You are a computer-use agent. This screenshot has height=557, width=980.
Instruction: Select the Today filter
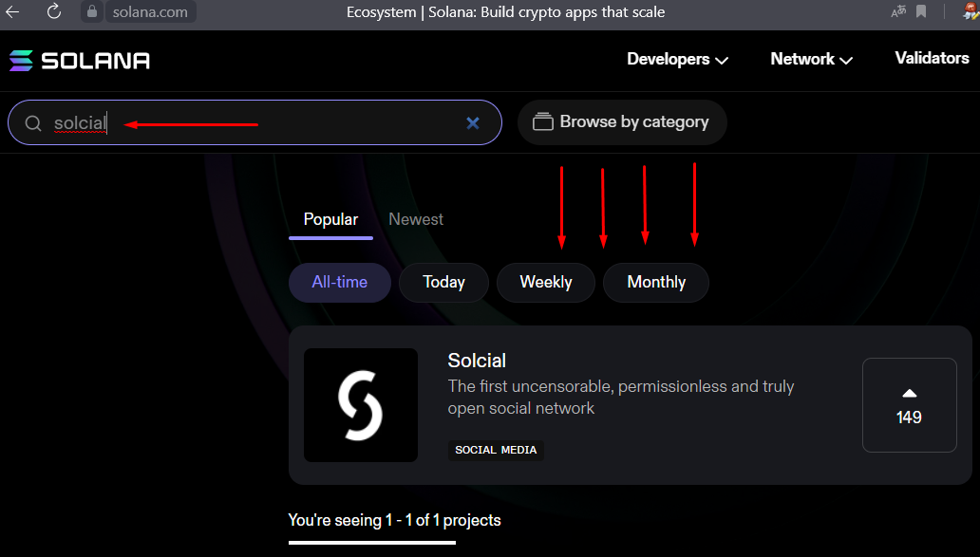[x=443, y=282]
